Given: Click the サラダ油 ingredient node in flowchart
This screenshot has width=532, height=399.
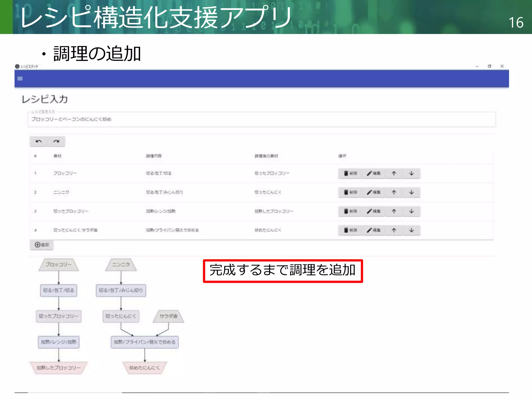Looking at the screenshot, I should tap(169, 316).
